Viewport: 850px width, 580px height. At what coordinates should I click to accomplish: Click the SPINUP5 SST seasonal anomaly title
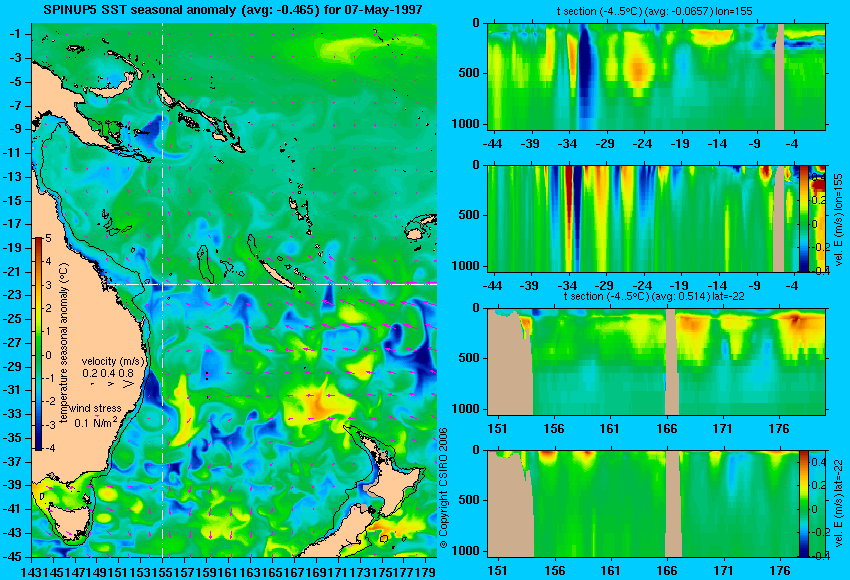(x=233, y=9)
